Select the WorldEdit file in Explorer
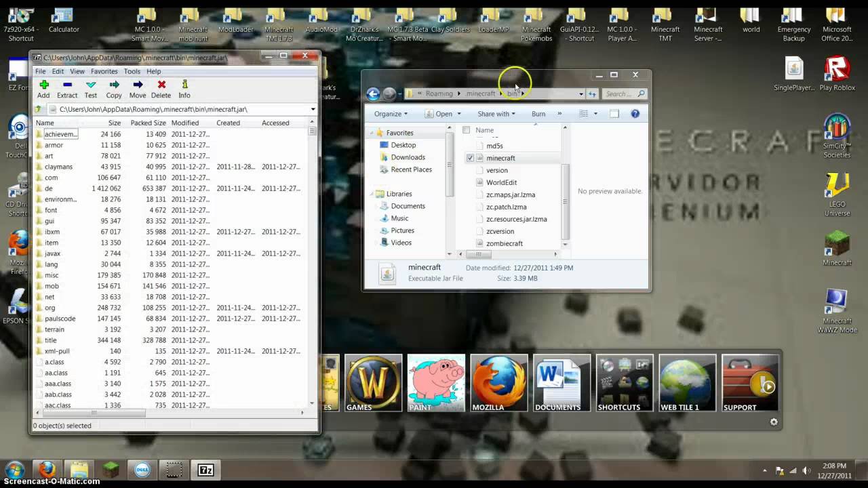This screenshot has width=868, height=488. pos(501,182)
